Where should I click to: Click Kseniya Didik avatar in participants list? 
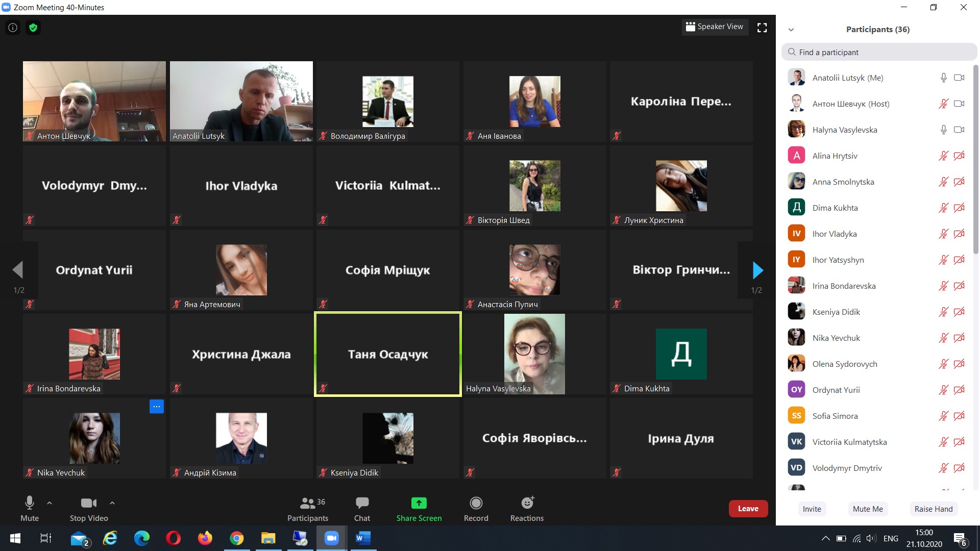point(796,312)
